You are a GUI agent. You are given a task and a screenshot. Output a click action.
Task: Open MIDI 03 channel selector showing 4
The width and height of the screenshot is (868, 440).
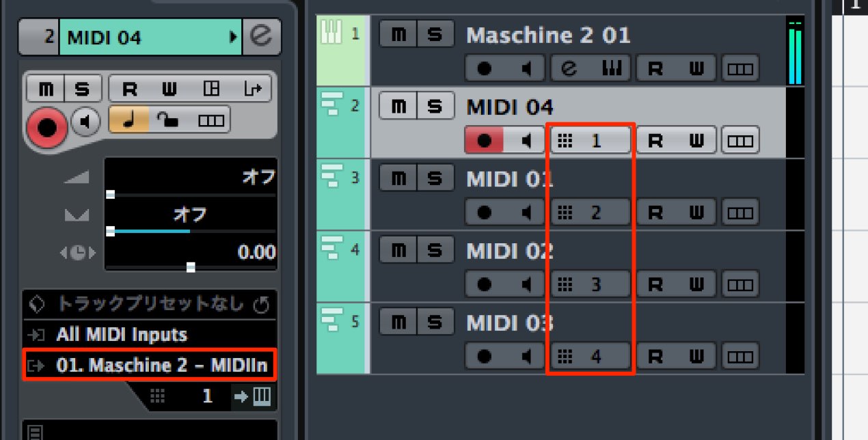point(591,356)
